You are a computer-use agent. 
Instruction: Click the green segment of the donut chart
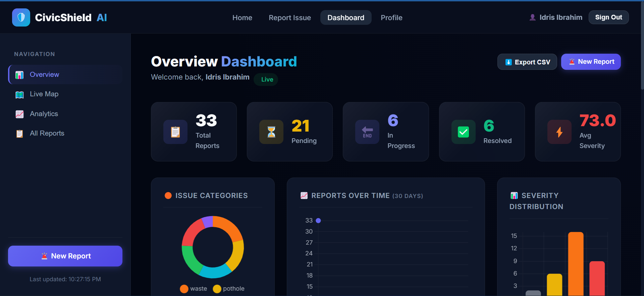click(191, 260)
